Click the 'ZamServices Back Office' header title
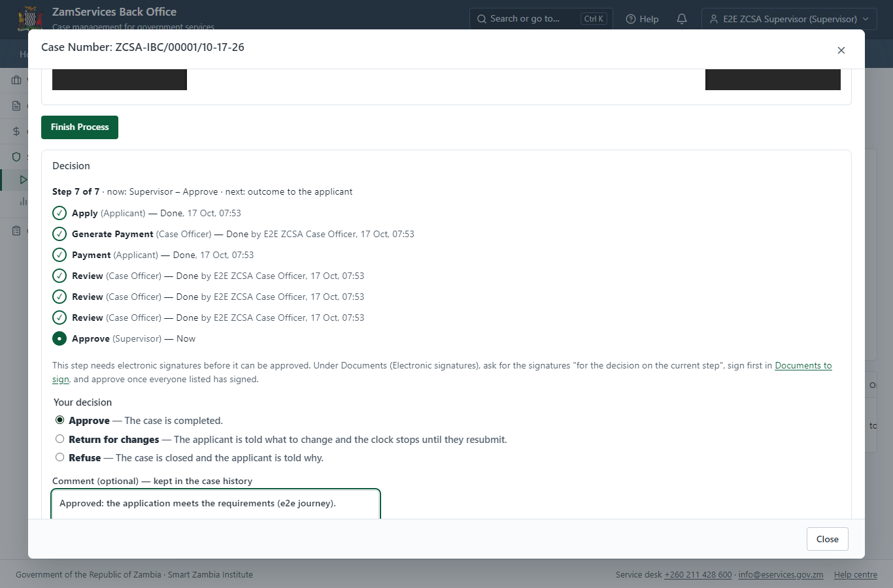893x588 pixels. point(114,12)
